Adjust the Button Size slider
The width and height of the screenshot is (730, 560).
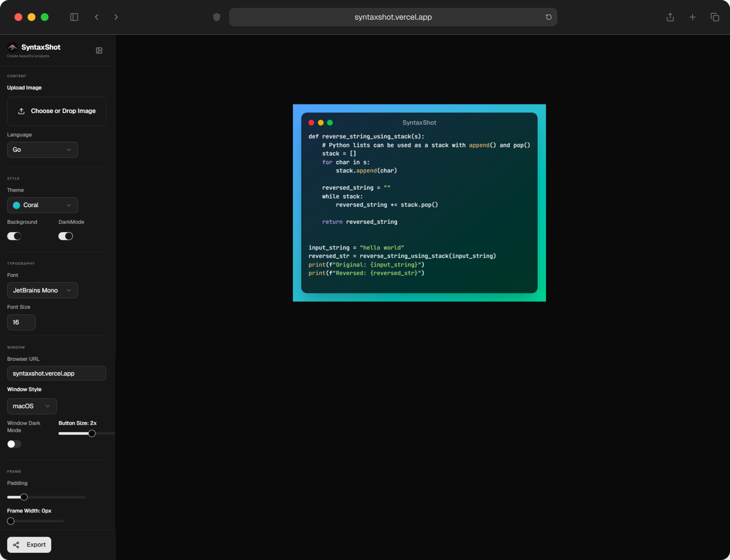click(87, 433)
